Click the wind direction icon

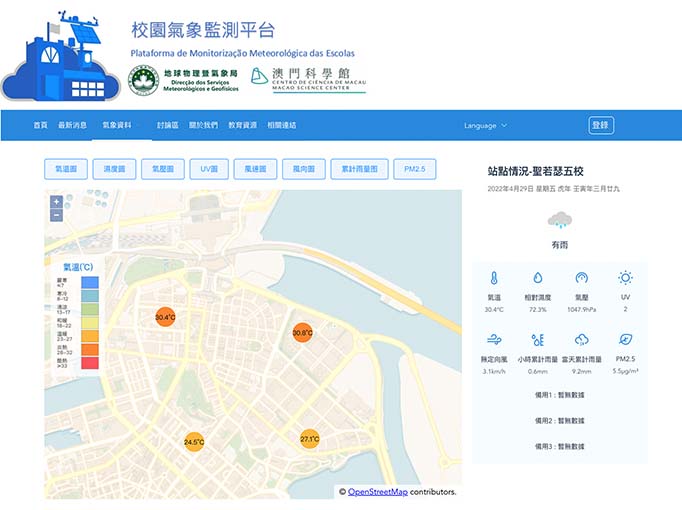click(x=493, y=340)
